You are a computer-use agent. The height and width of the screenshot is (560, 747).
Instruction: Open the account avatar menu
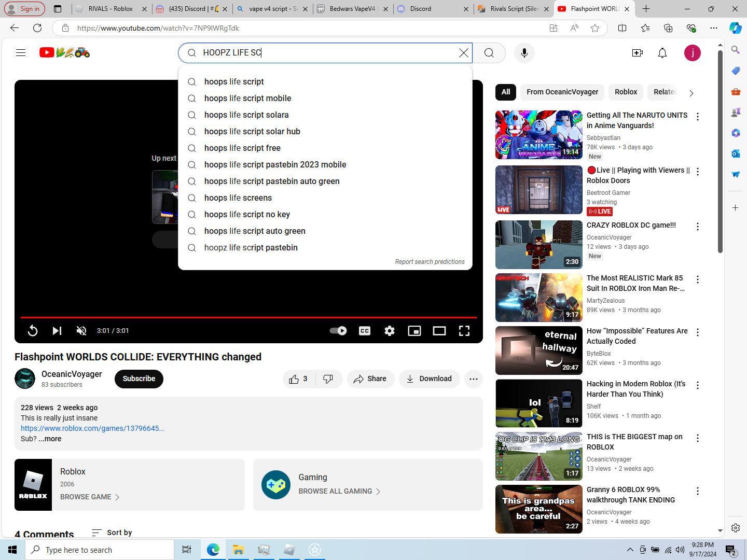693,53
